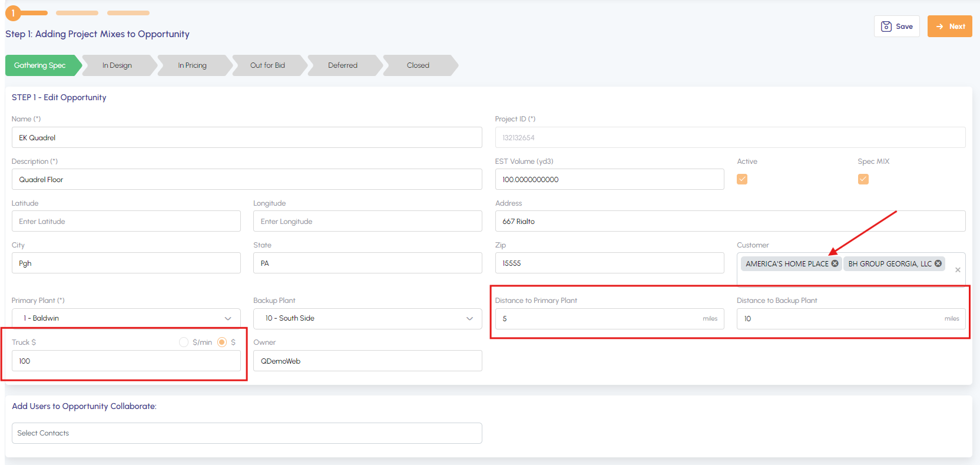Save the opportunity
Viewport: 980px width, 465px height.
896,27
